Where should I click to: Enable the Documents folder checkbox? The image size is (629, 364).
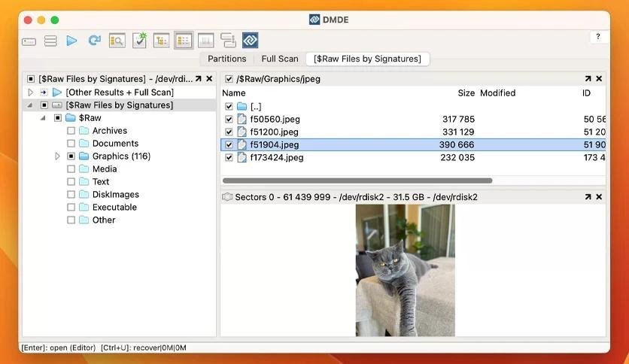click(x=71, y=144)
